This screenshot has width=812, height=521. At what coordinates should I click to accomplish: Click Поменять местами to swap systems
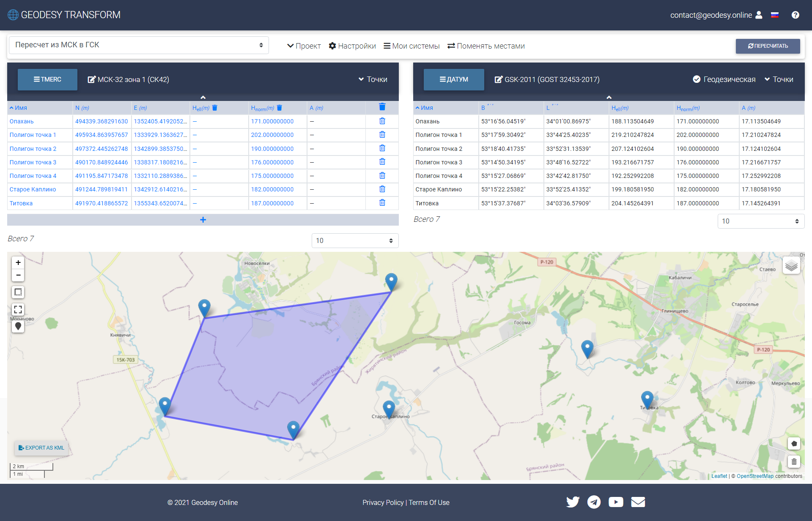pos(486,46)
